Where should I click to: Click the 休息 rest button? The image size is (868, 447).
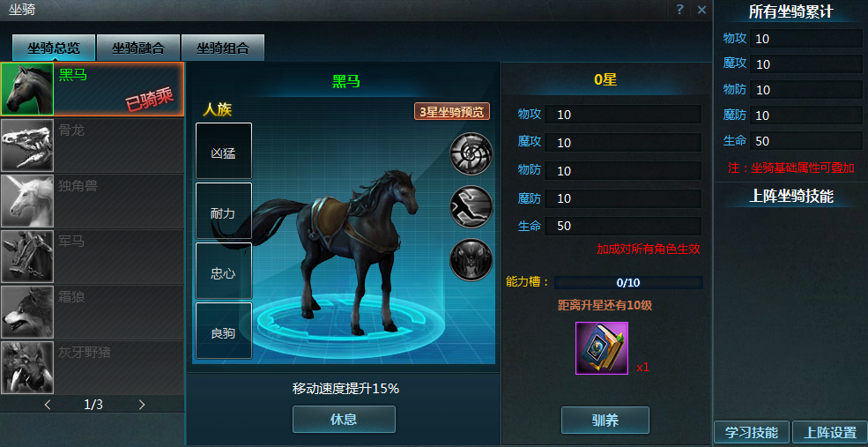coord(344,420)
